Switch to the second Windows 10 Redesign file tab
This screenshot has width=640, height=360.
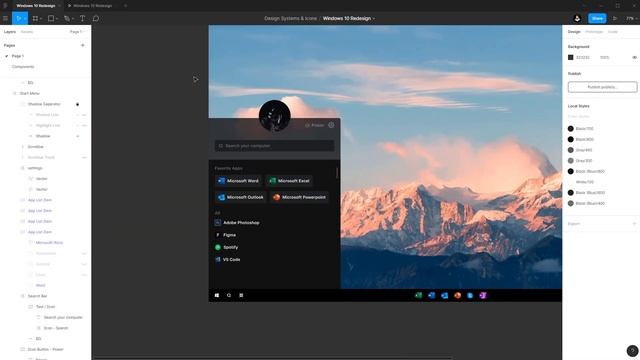pyautogui.click(x=93, y=6)
